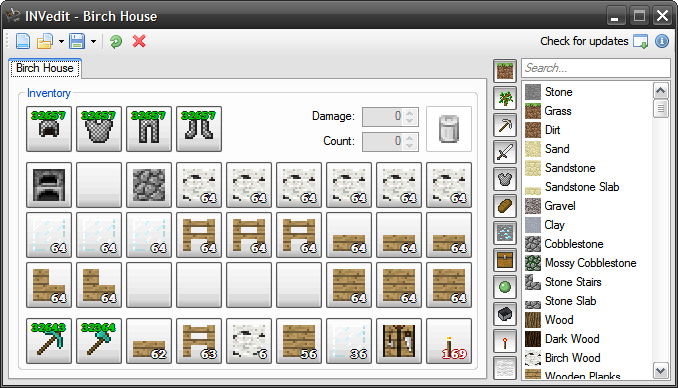
Task: Click the Open folder toolbar icon
Action: [45, 42]
